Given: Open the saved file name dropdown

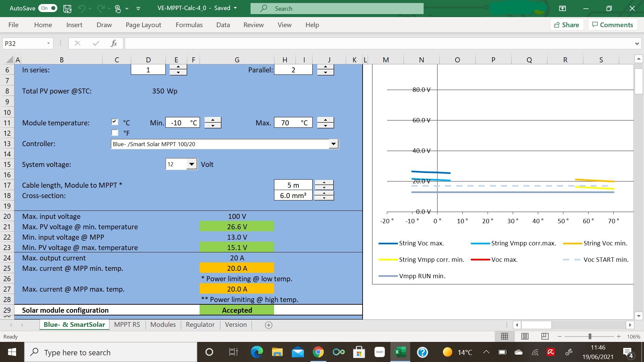Looking at the screenshot, I should (x=235, y=8).
